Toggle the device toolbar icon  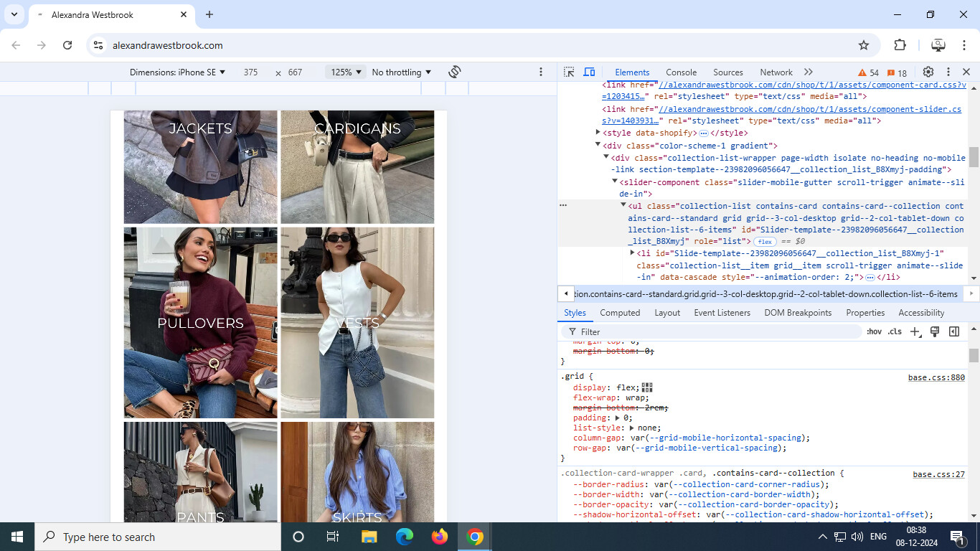pyautogui.click(x=589, y=72)
